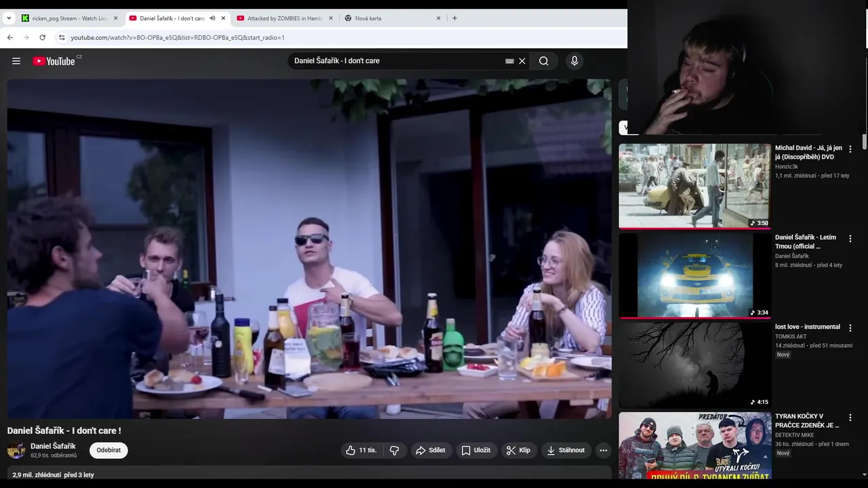Open TYRAN KOČKY V PRAČCE thumbnail
This screenshot has height=488, width=868.
click(694, 445)
